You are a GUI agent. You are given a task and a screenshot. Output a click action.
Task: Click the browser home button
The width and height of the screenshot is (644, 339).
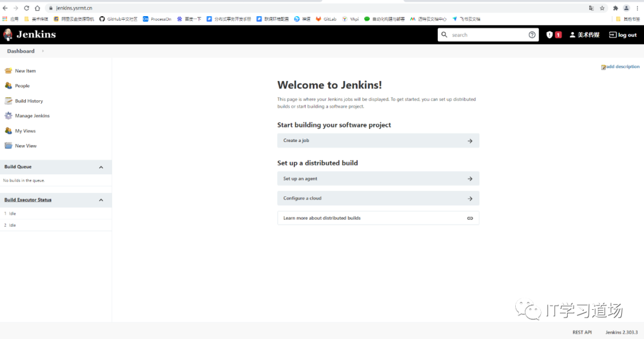pyautogui.click(x=38, y=8)
